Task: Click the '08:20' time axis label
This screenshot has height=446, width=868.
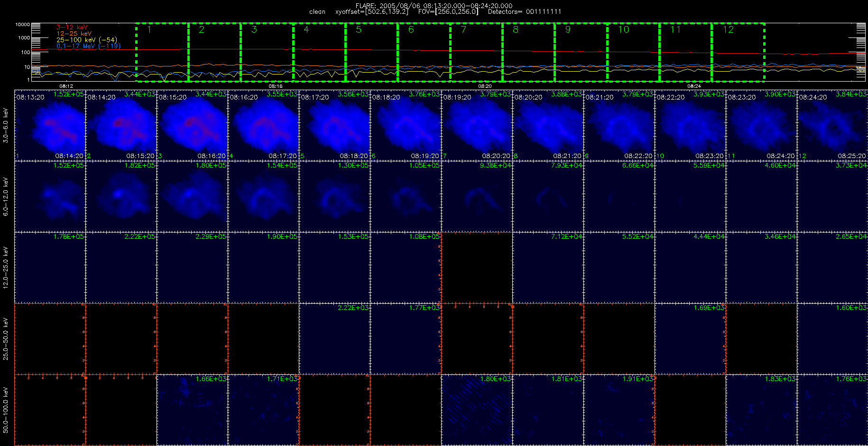Action: [485, 86]
